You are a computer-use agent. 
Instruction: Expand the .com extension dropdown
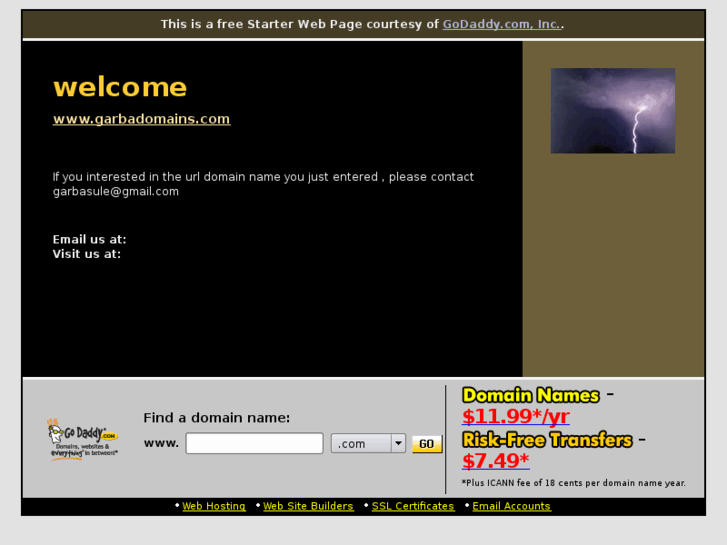click(368, 443)
